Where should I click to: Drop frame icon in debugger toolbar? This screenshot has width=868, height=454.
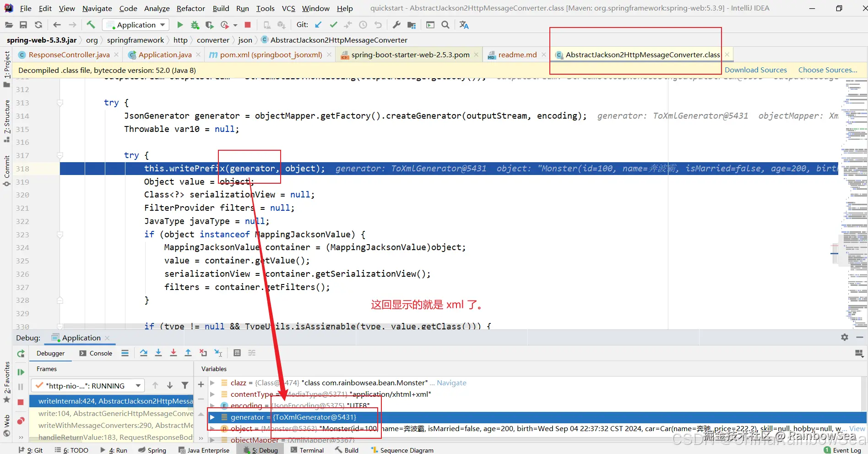[x=203, y=353]
